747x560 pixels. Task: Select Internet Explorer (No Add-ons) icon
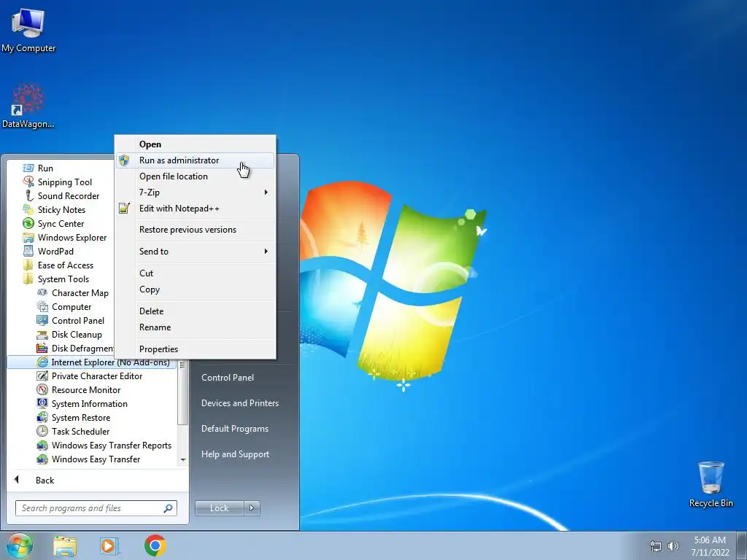[x=42, y=362]
